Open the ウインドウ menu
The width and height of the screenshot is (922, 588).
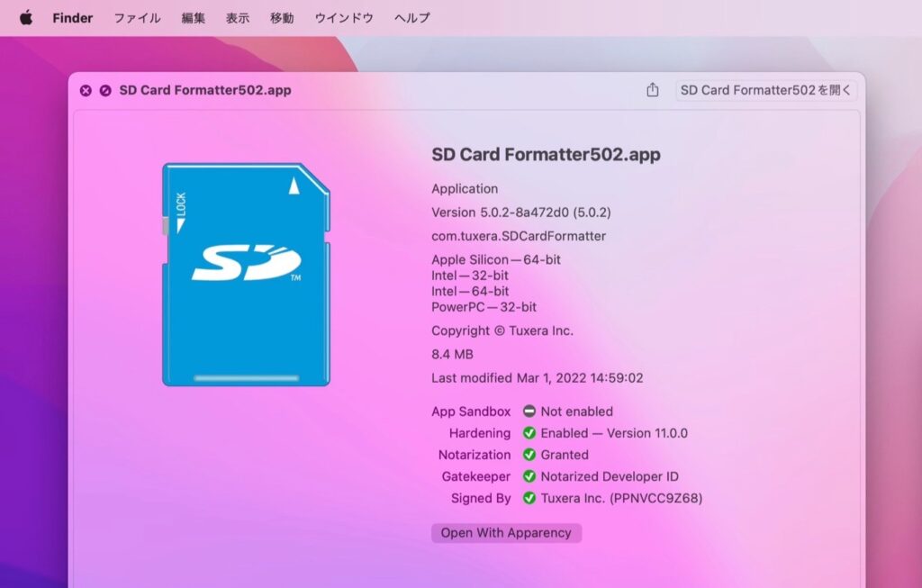[343, 16]
